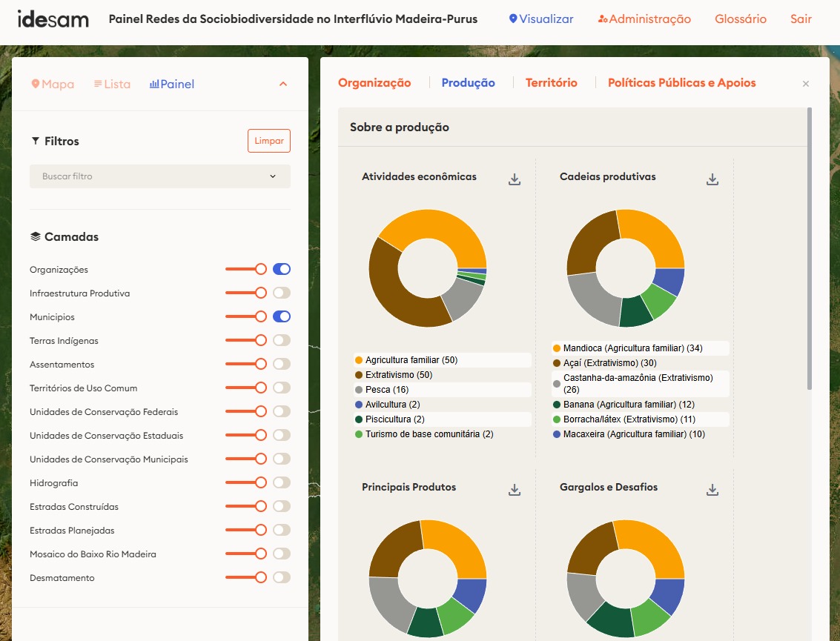Switch to the Mapa view
The image size is (840, 641).
[53, 84]
